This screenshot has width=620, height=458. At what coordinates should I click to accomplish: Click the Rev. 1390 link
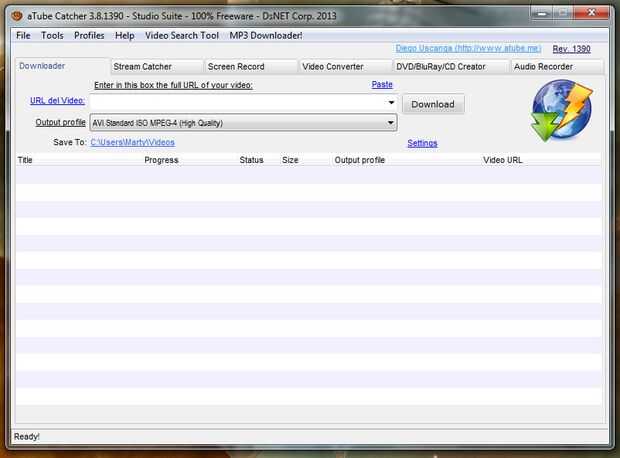point(571,49)
